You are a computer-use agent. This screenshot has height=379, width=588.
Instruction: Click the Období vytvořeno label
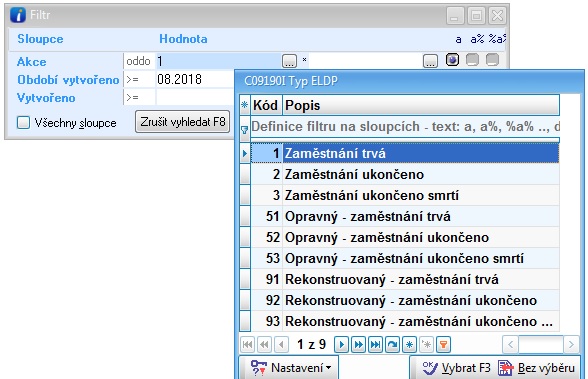pos(68,80)
